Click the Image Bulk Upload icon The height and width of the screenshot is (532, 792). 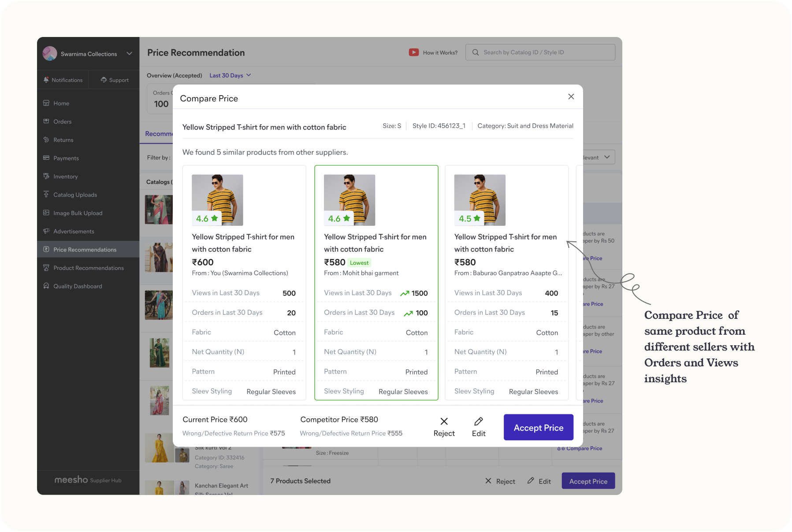click(x=46, y=213)
